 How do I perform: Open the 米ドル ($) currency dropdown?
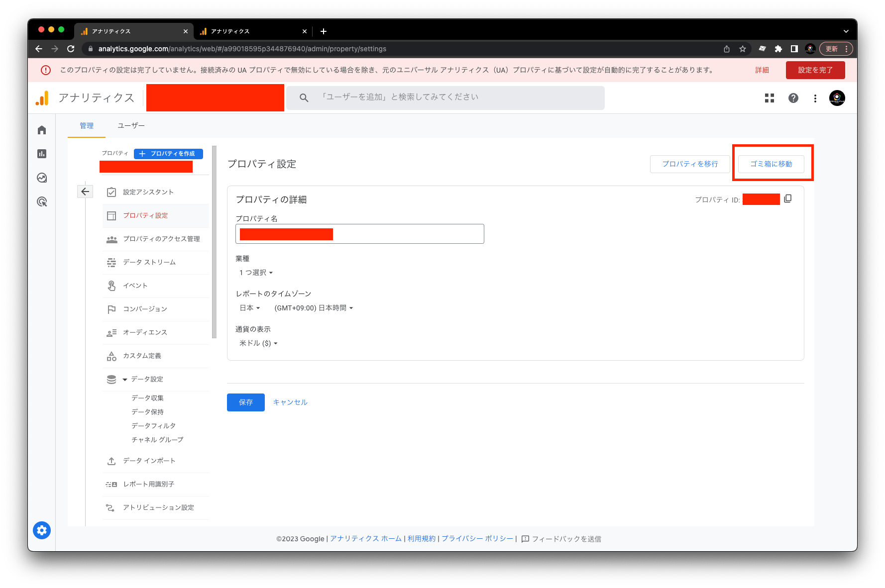(x=258, y=343)
